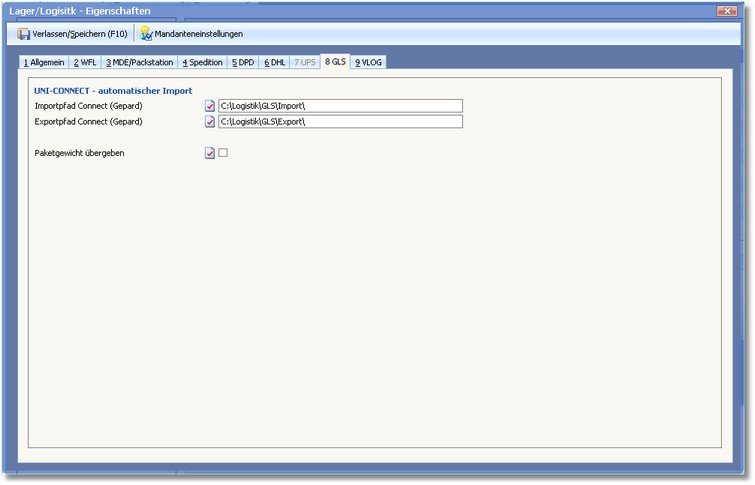
Task: Open Mandanteneinstellungen from the toolbar
Action: click(x=191, y=34)
